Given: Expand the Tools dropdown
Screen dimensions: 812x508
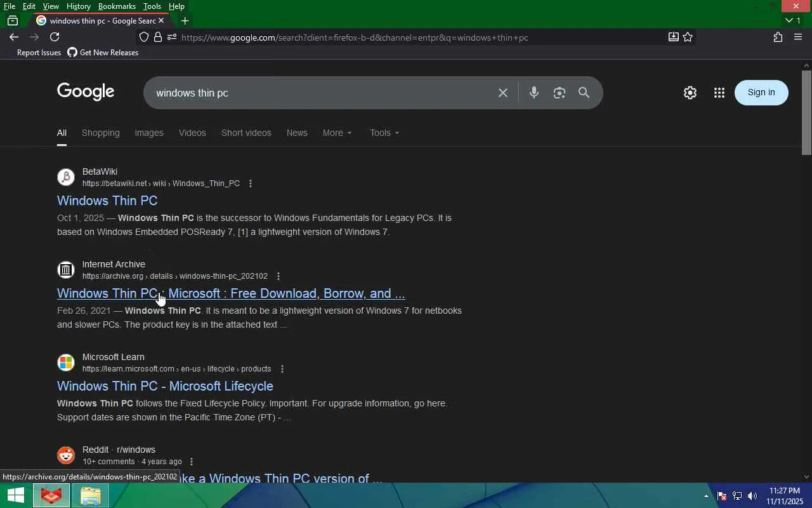Looking at the screenshot, I should pos(384,133).
